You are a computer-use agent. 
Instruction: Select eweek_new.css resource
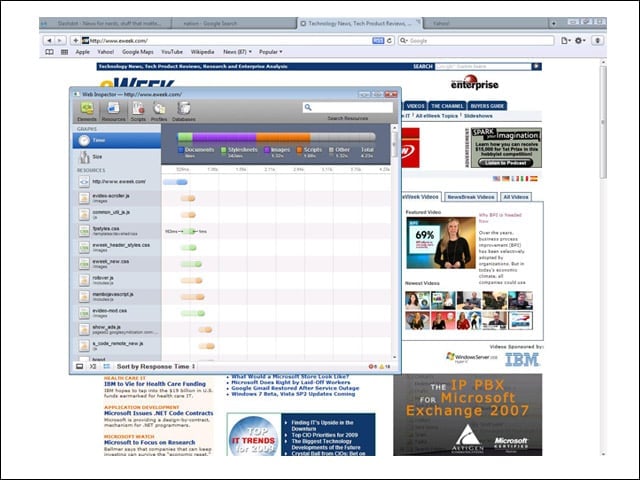[117, 264]
